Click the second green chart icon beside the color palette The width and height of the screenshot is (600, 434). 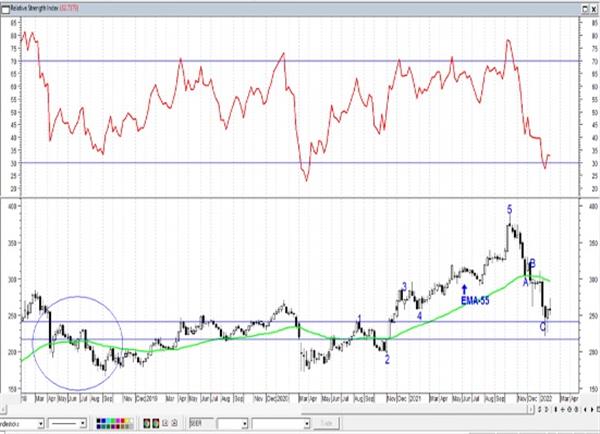pos(155,423)
